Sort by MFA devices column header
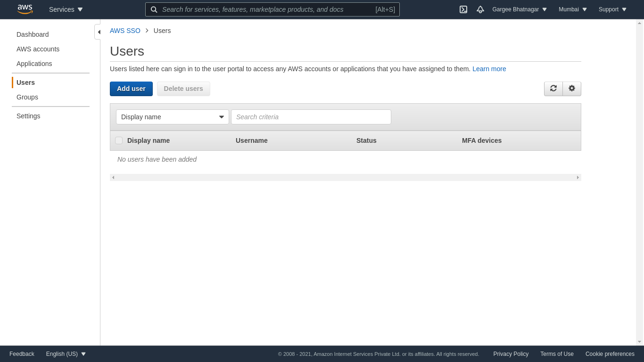644x362 pixels. pos(482,140)
